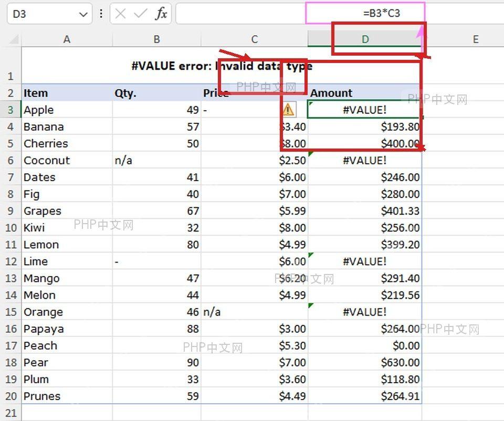The image size is (504, 421).
Task: Click the $291.40 amount cell
Action: click(x=365, y=278)
